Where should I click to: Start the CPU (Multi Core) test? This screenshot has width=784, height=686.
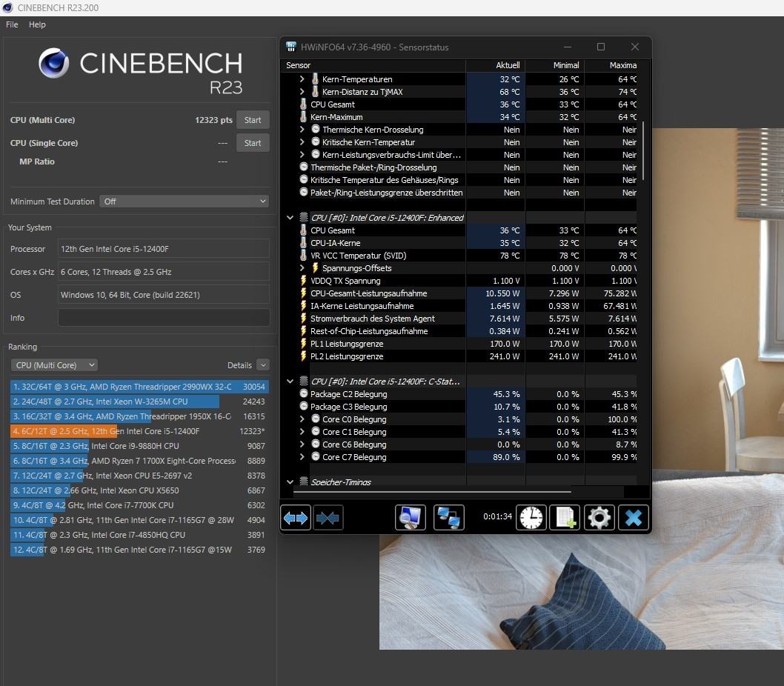tap(253, 120)
